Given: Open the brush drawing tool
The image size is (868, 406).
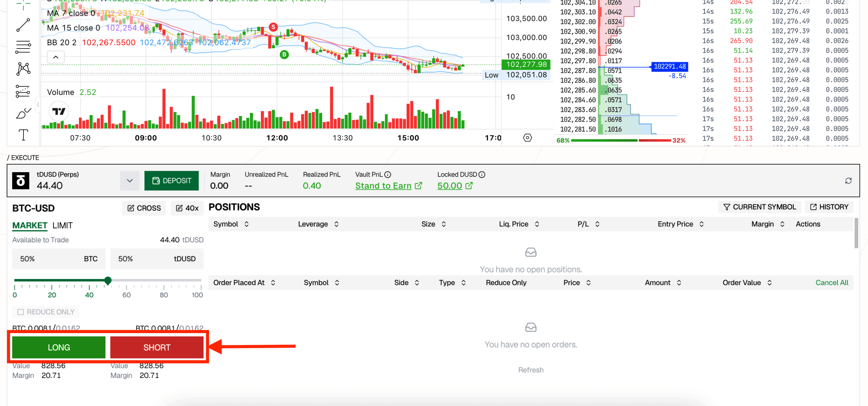Looking at the screenshot, I should [x=23, y=113].
